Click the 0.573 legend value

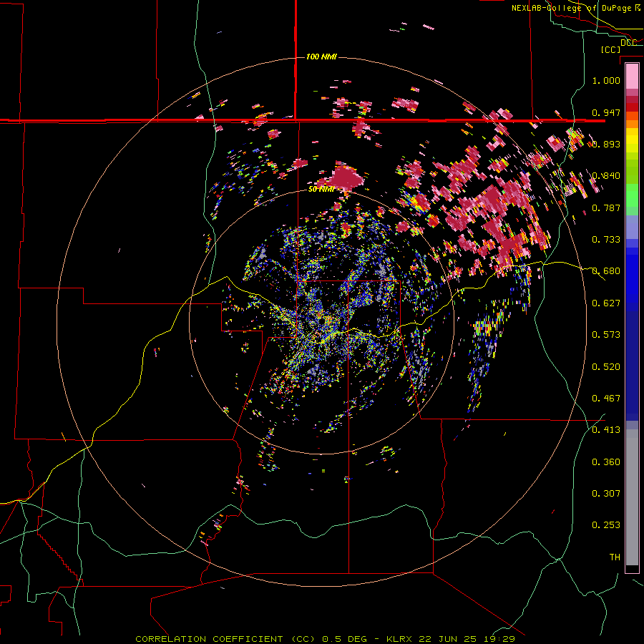(x=606, y=335)
